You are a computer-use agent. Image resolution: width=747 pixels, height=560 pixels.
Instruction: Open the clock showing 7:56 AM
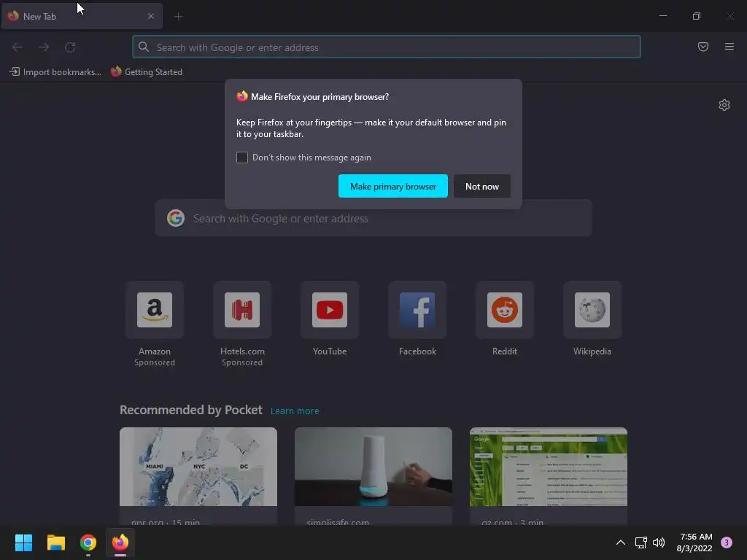694,542
